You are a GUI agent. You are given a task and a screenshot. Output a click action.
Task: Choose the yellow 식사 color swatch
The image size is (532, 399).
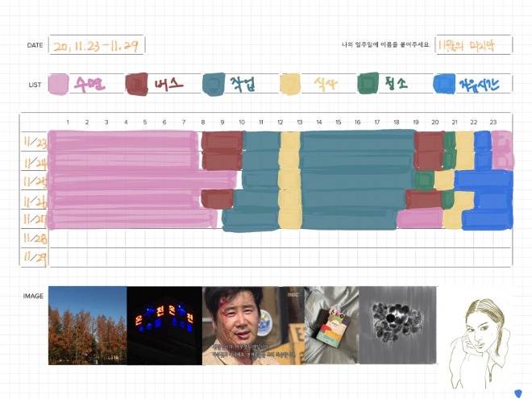click(x=290, y=84)
